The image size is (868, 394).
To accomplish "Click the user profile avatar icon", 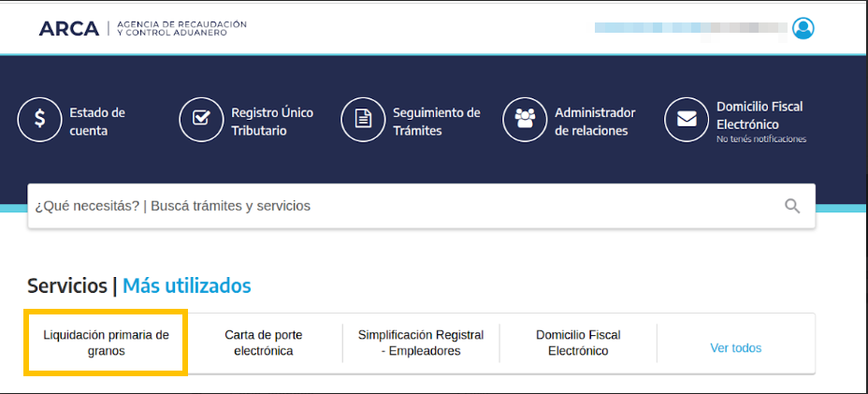I will (x=803, y=28).
